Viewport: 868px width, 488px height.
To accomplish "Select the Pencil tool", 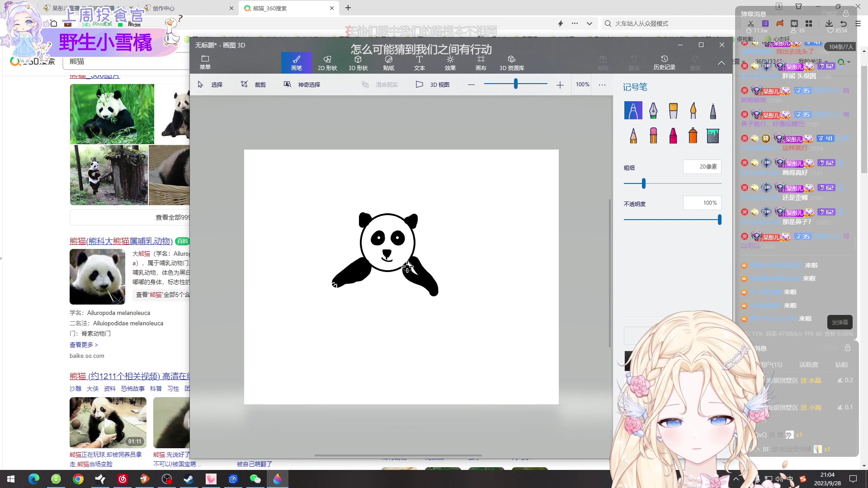I will pyautogui.click(x=633, y=136).
